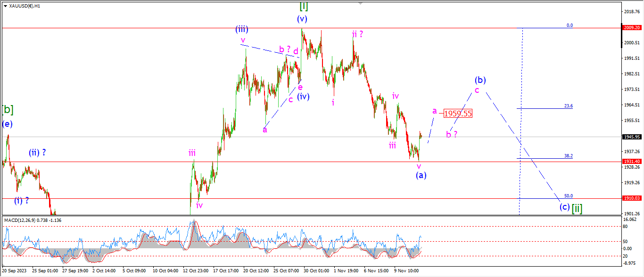
Task: Select the 38.2 Fibonacci level label
Action: [569, 155]
